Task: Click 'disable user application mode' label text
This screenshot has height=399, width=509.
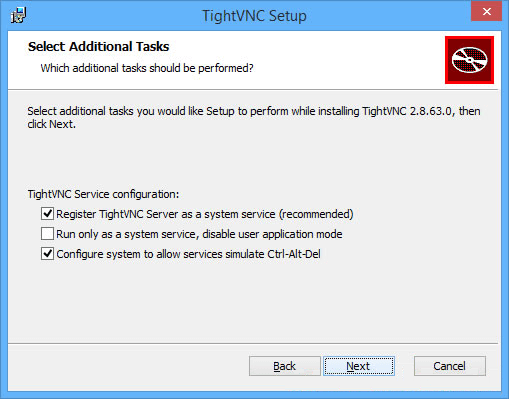Action: click(x=272, y=234)
